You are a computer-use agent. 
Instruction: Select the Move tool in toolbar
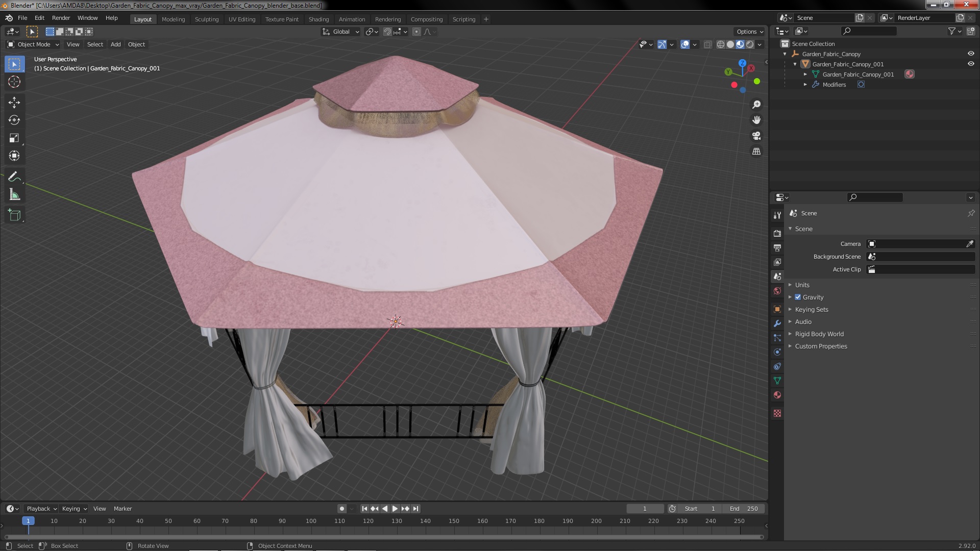point(14,102)
